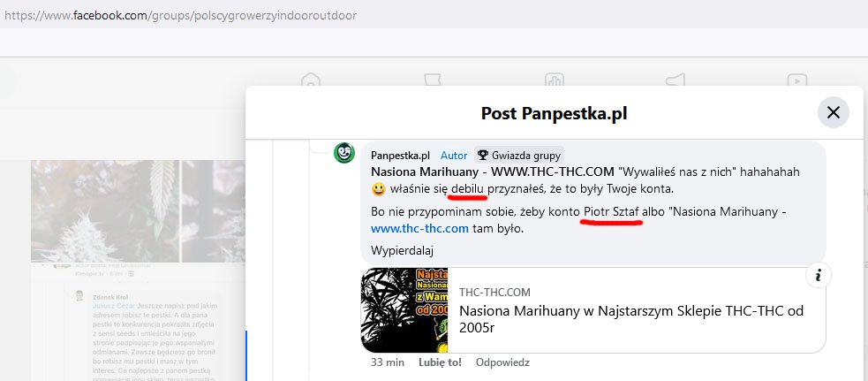Open the Ads megaphone icon in navigation
868x381 pixels.
(x=675, y=80)
